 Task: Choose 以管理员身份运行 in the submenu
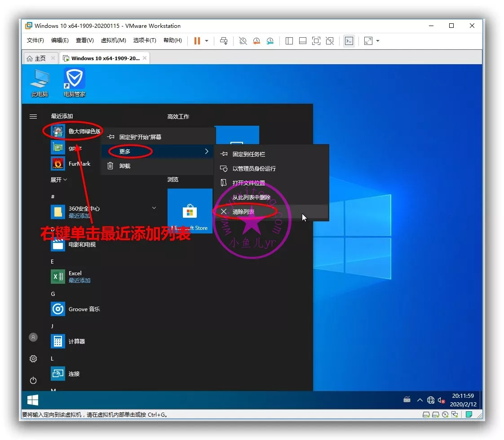(254, 168)
